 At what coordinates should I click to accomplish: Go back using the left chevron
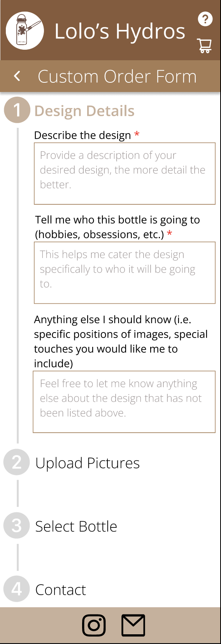[17, 76]
